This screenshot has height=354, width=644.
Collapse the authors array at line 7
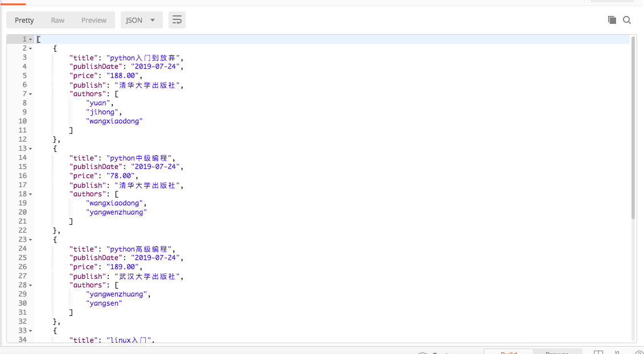(x=30, y=94)
